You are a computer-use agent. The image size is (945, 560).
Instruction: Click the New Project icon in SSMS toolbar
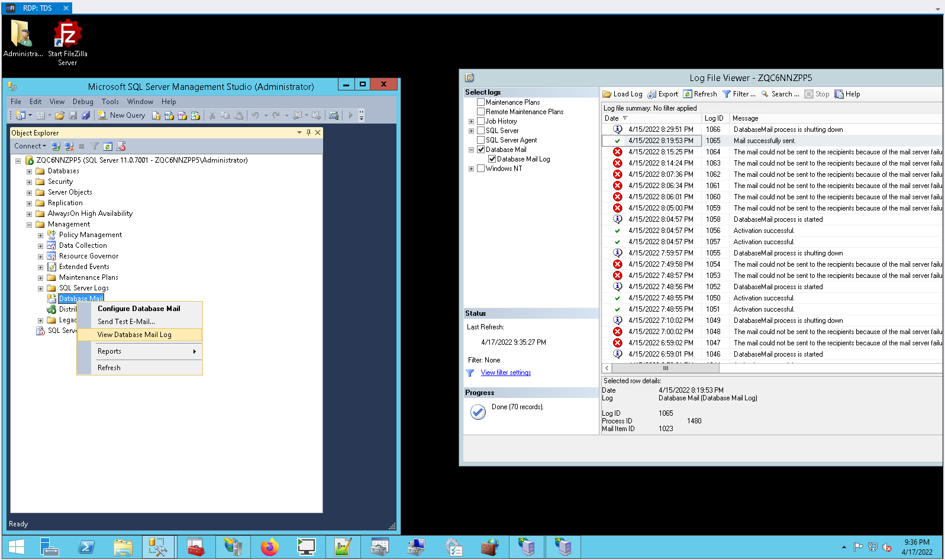pyautogui.click(x=21, y=115)
